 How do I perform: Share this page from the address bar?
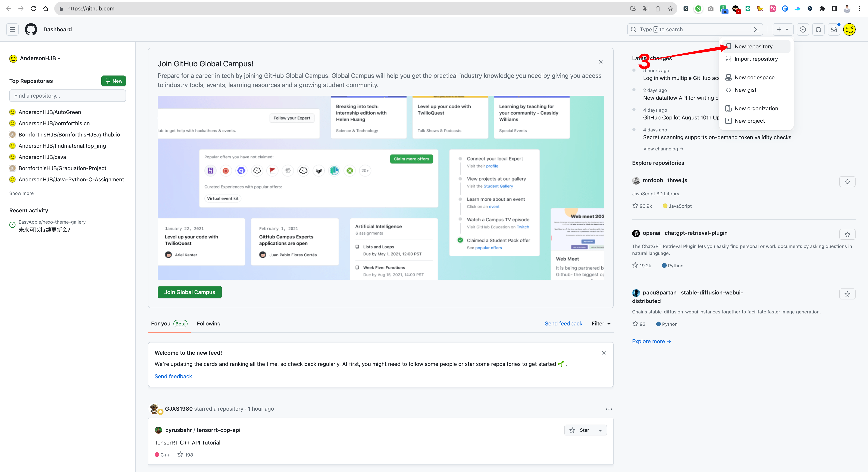coord(658,8)
